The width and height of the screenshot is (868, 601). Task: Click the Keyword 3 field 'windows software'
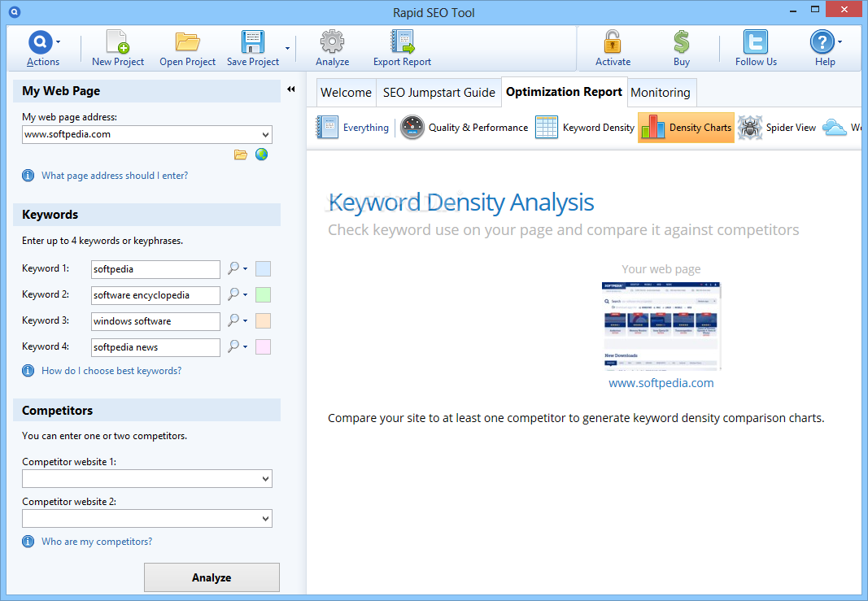(x=155, y=321)
